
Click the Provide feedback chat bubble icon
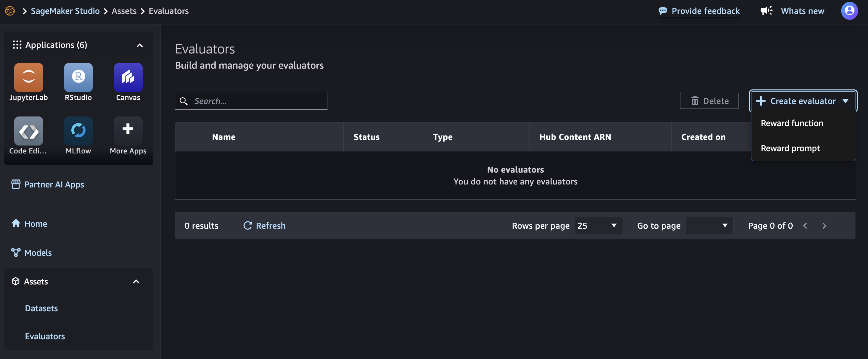(x=663, y=11)
